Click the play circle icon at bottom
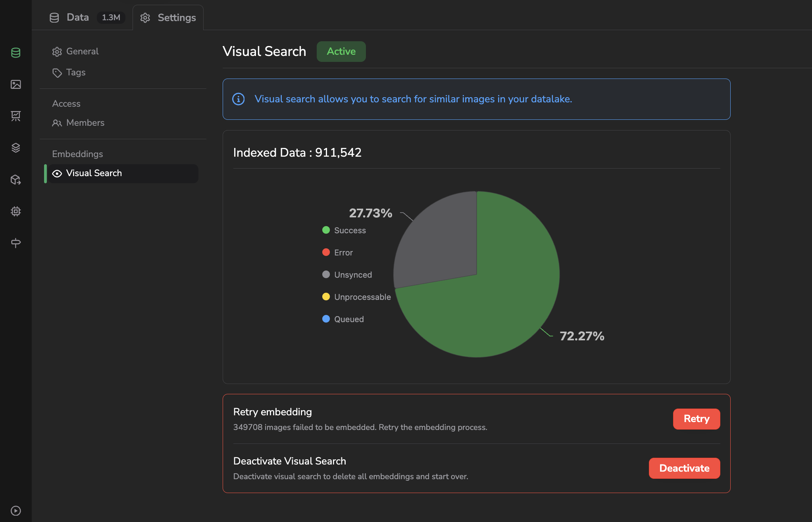This screenshot has width=812, height=522. [16, 510]
